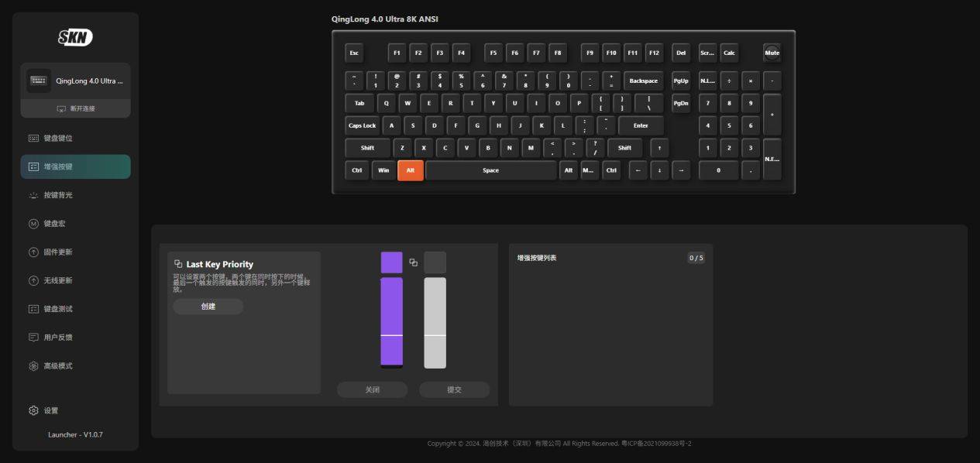The width and height of the screenshot is (980, 463).
Task: Click the 设置 settings gear icon
Action: pos(33,410)
